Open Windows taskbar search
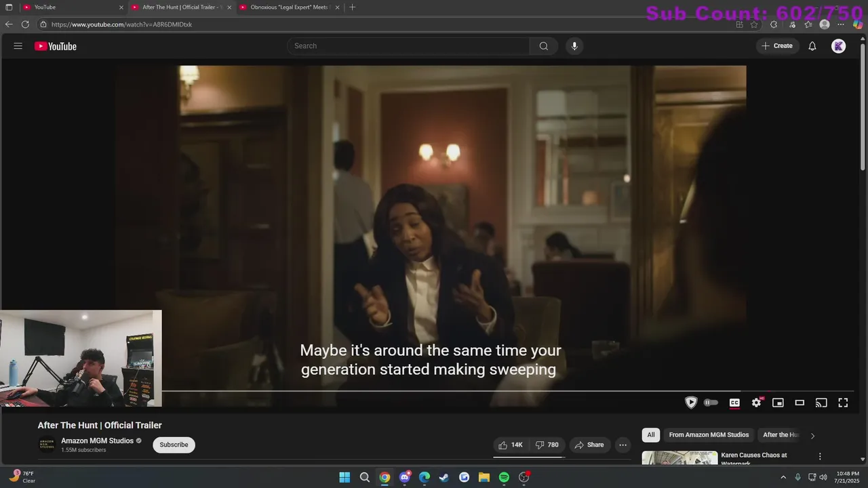Screen dimensions: 868x488 coord(364,477)
